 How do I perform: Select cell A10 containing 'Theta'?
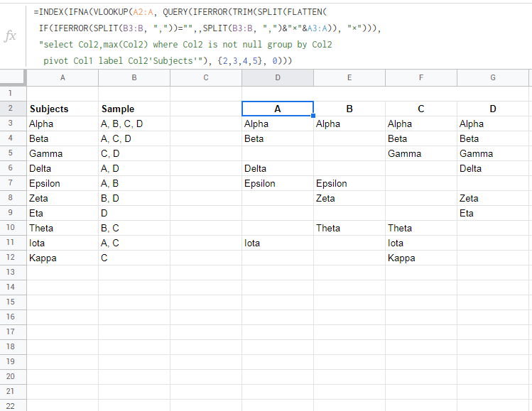(x=63, y=228)
